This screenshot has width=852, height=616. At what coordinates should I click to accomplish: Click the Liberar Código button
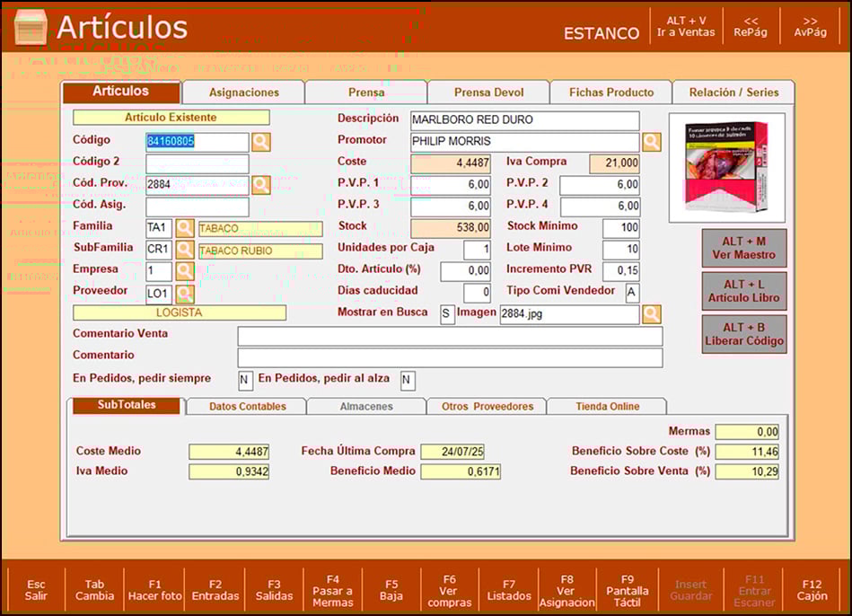point(744,334)
